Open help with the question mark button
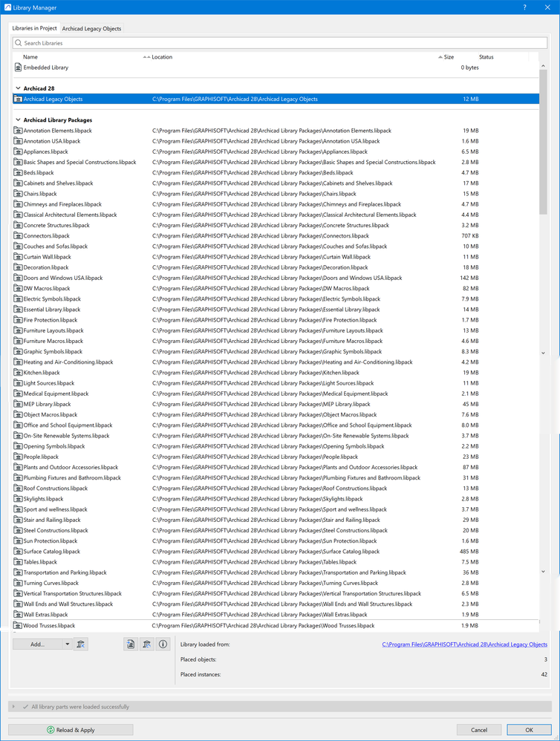560x741 pixels. (x=525, y=7)
